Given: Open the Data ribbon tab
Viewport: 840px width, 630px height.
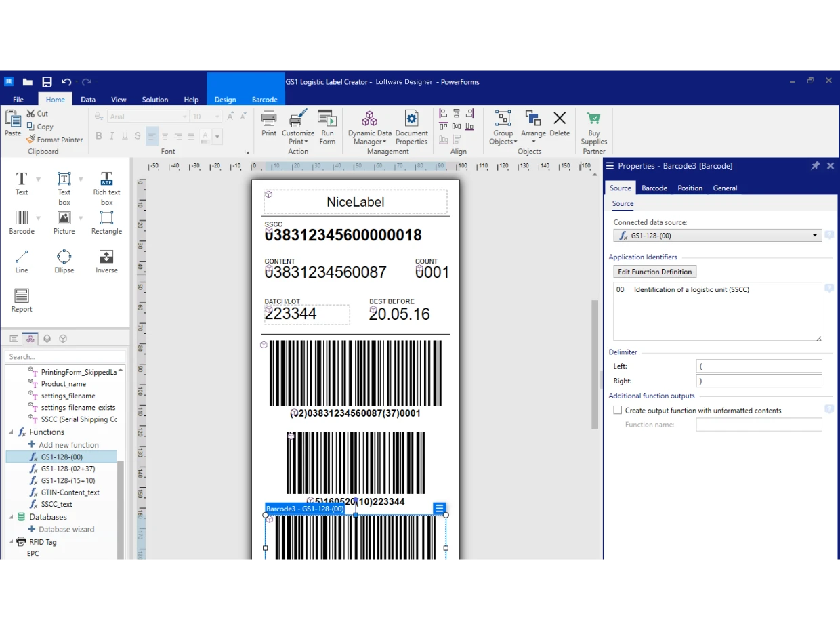Looking at the screenshot, I should click(88, 100).
